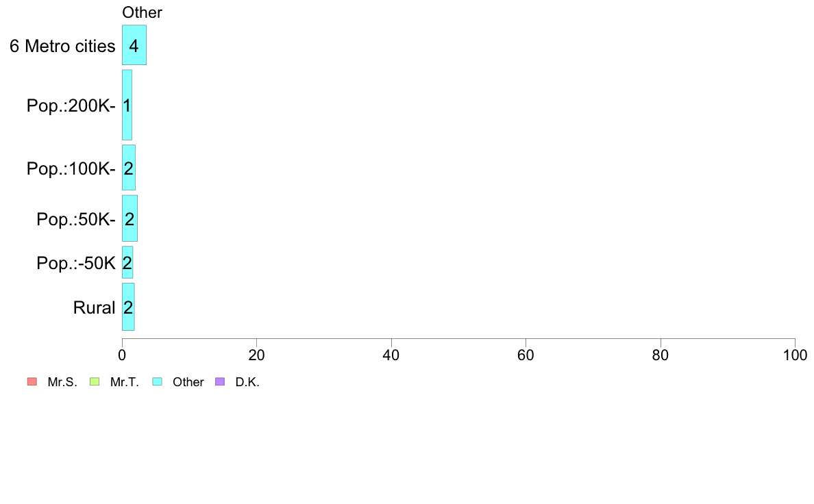The image size is (814, 504).
Task: Click the Mr.S. red legend swatch
Action: tap(32, 382)
